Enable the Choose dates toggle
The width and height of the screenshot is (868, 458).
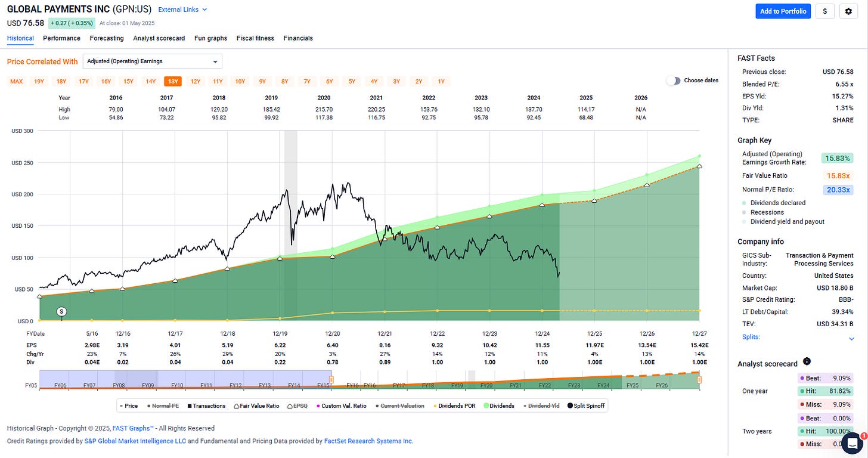[675, 80]
